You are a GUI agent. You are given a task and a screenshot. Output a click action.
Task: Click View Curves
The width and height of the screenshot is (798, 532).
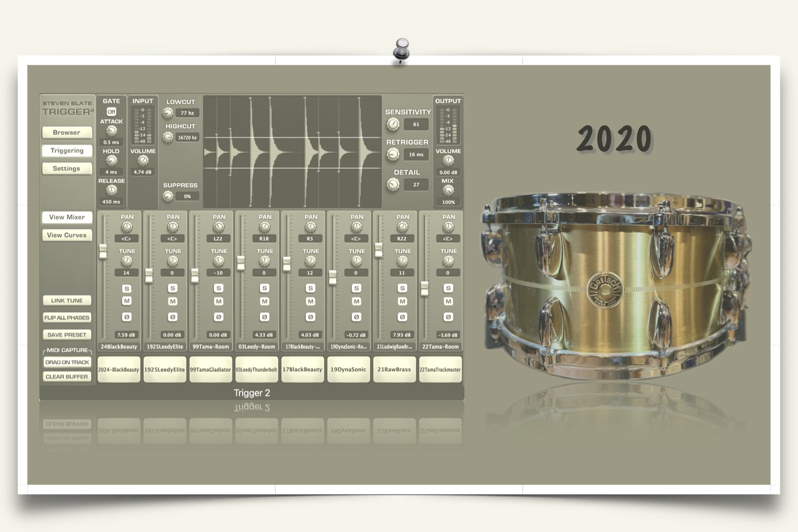tap(66, 235)
